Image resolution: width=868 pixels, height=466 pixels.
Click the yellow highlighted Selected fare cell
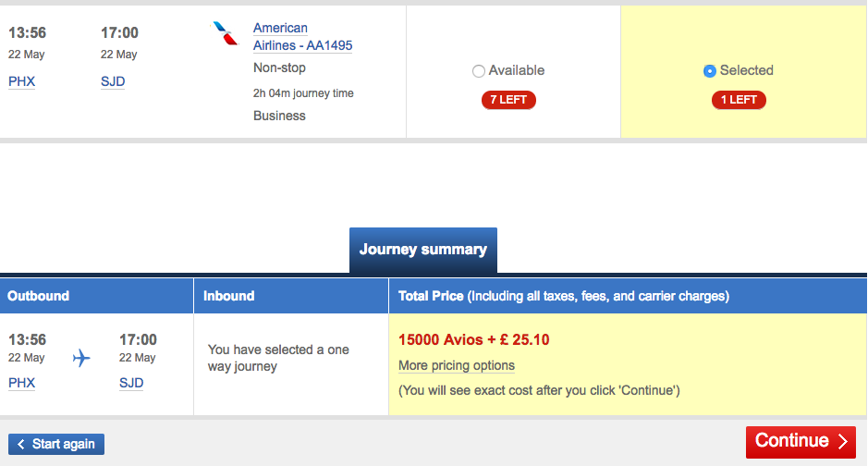point(743,72)
